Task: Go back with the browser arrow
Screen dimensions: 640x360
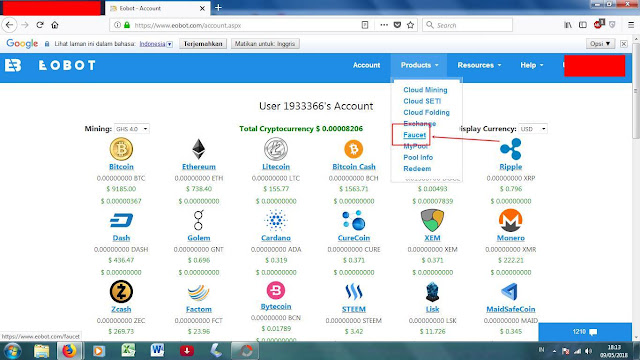Action: 9,25
